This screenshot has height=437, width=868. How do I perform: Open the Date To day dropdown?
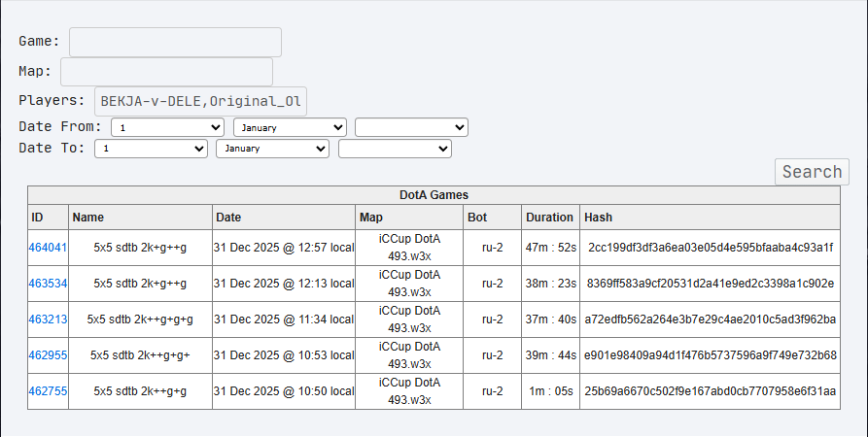click(151, 149)
